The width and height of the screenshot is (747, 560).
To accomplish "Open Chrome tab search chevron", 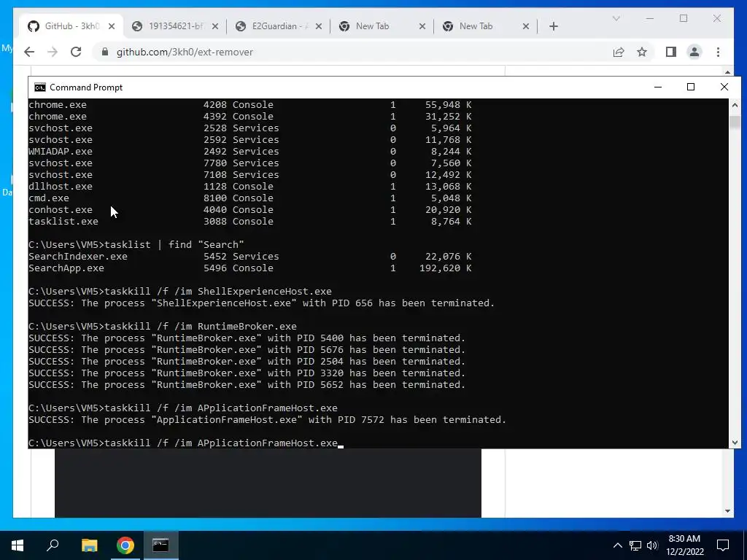I will (616, 18).
